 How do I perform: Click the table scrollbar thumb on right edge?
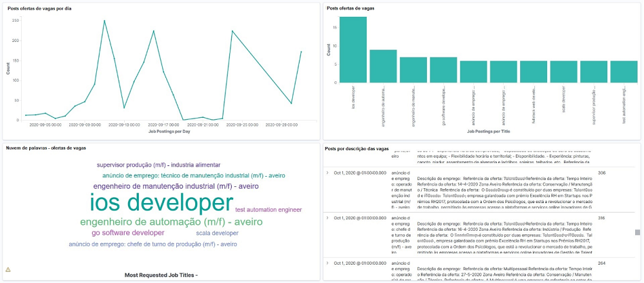click(x=637, y=232)
